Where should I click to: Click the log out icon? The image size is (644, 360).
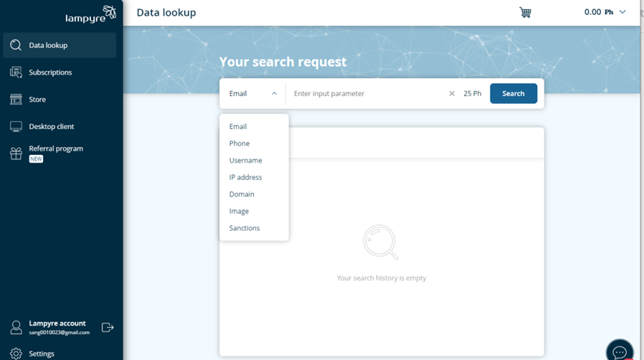pos(108,327)
